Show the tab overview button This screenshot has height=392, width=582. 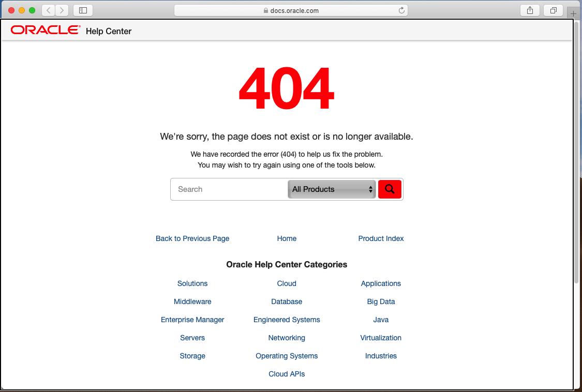[x=553, y=10]
